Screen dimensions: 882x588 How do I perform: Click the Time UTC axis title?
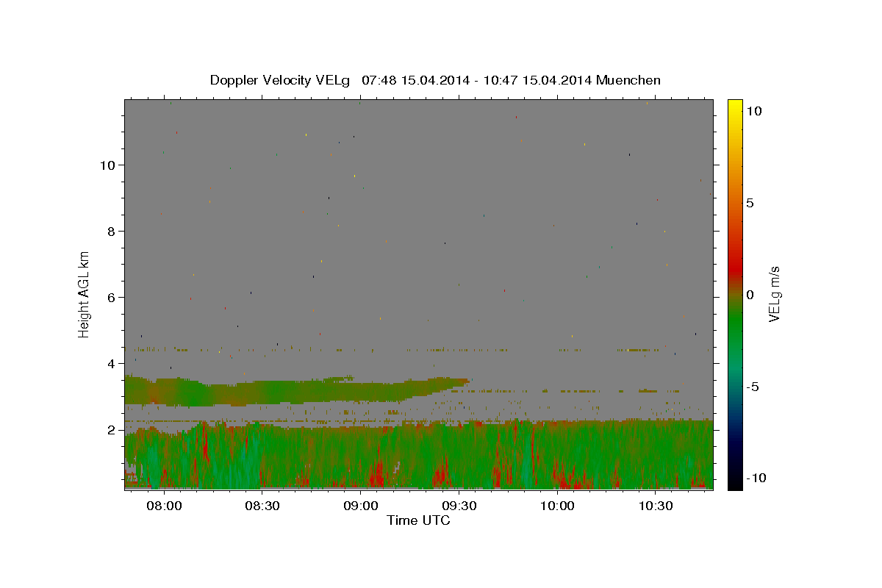point(418,520)
